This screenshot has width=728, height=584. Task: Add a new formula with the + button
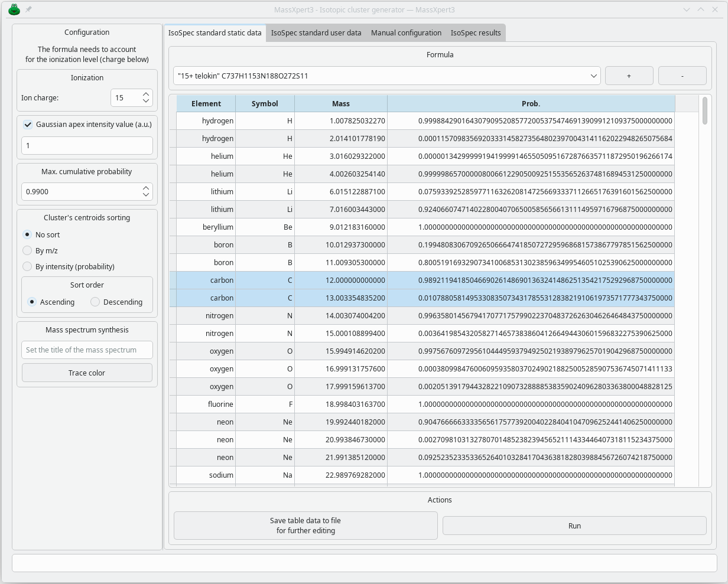coord(629,75)
